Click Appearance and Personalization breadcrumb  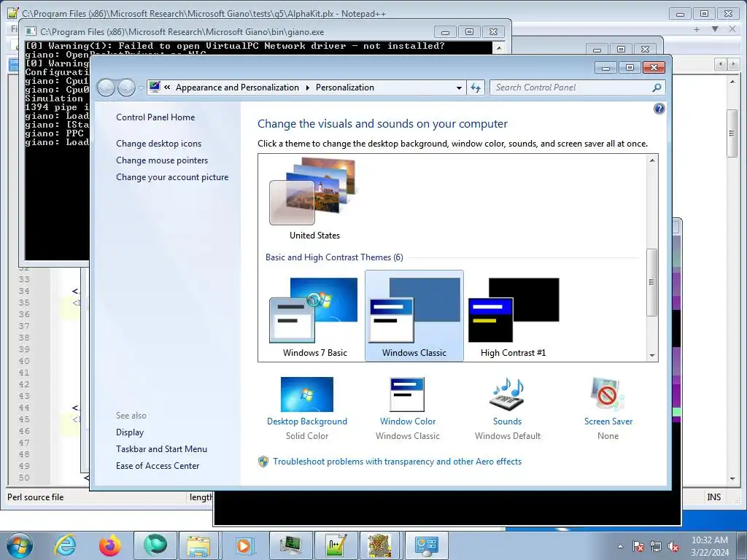point(237,87)
